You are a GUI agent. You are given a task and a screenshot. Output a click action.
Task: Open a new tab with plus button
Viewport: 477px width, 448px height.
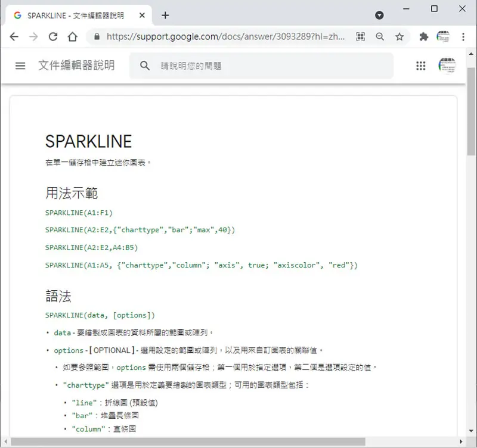(165, 15)
